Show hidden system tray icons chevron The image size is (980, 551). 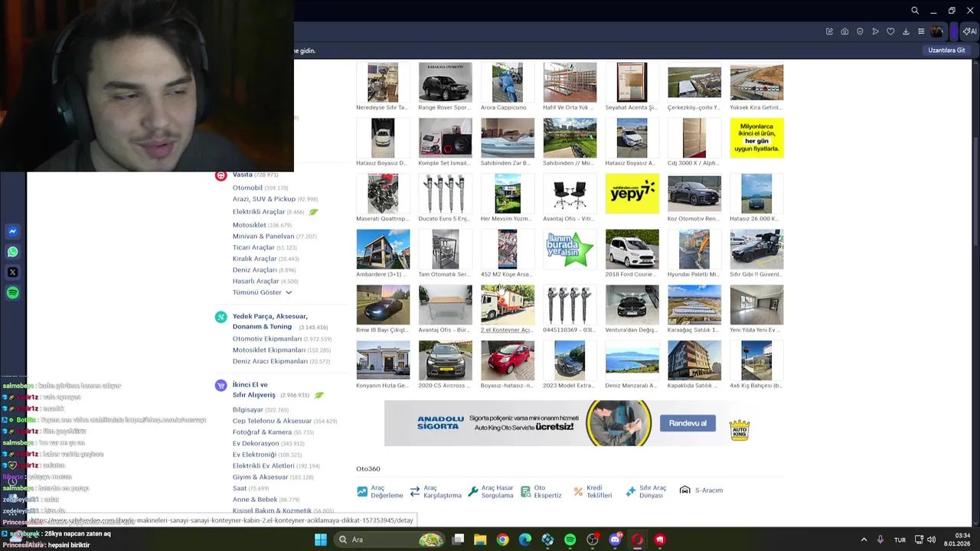click(864, 540)
